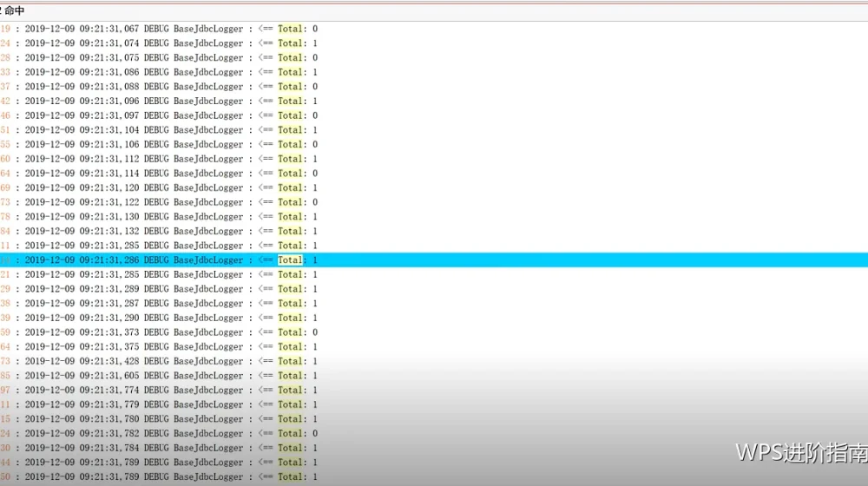Select the log line at 09:21:31,774
Image resolution: width=868 pixels, height=486 pixels.
point(434,390)
